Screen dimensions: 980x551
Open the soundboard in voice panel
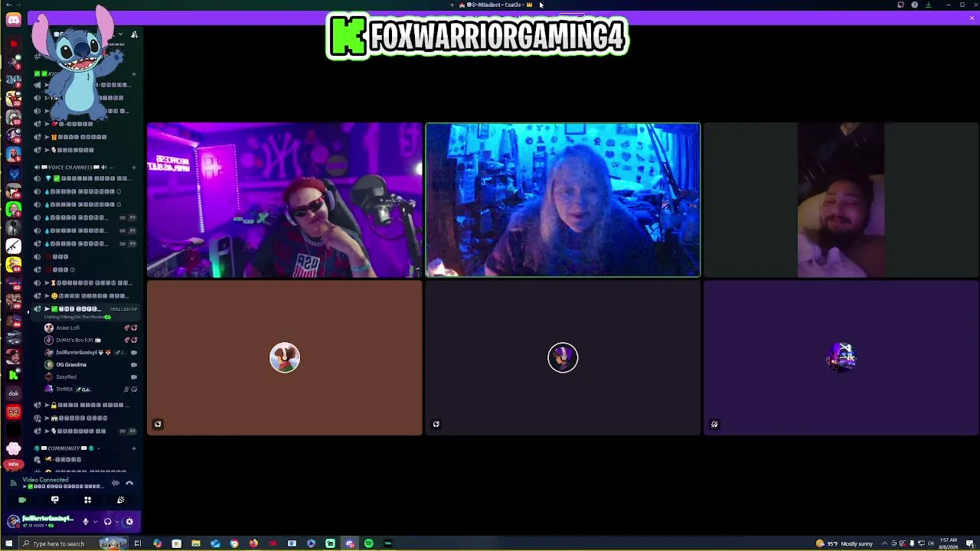[x=120, y=500]
